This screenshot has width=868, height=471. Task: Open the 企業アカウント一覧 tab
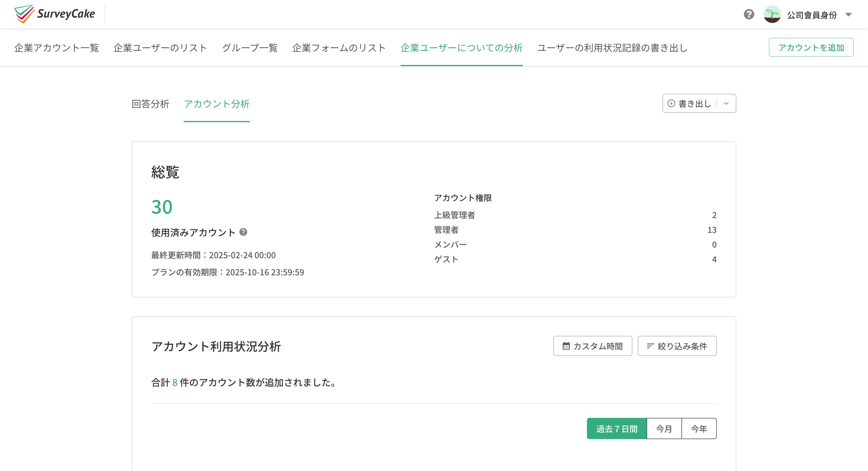click(57, 48)
